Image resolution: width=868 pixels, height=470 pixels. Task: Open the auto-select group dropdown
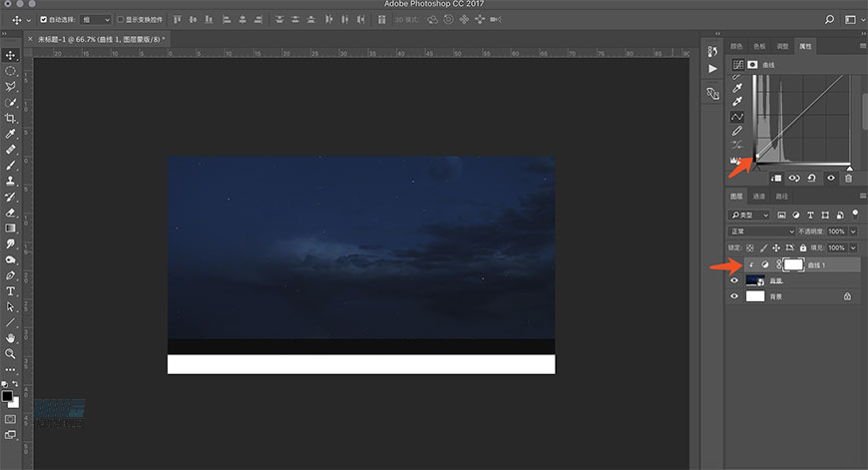click(x=96, y=19)
